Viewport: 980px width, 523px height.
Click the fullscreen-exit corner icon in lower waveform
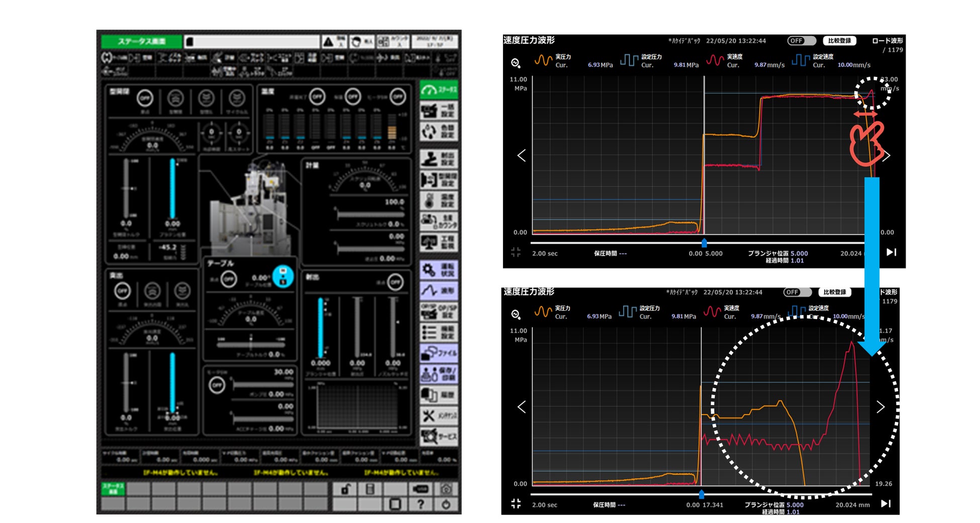point(516,503)
